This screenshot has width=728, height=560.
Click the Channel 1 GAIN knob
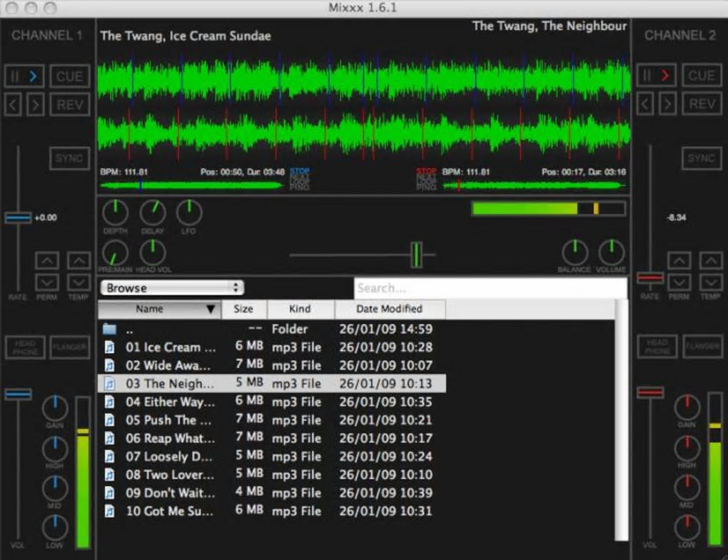(55, 408)
